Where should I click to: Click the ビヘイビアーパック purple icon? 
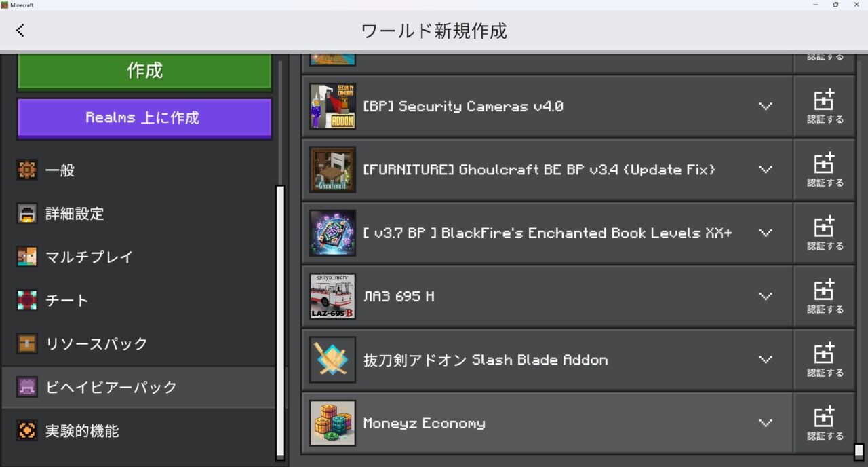coord(27,388)
